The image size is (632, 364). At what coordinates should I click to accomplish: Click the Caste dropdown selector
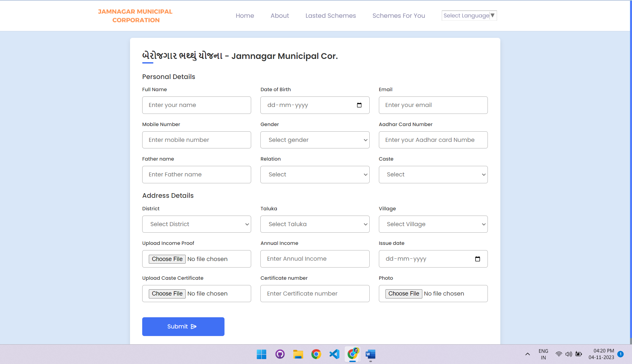coord(433,174)
